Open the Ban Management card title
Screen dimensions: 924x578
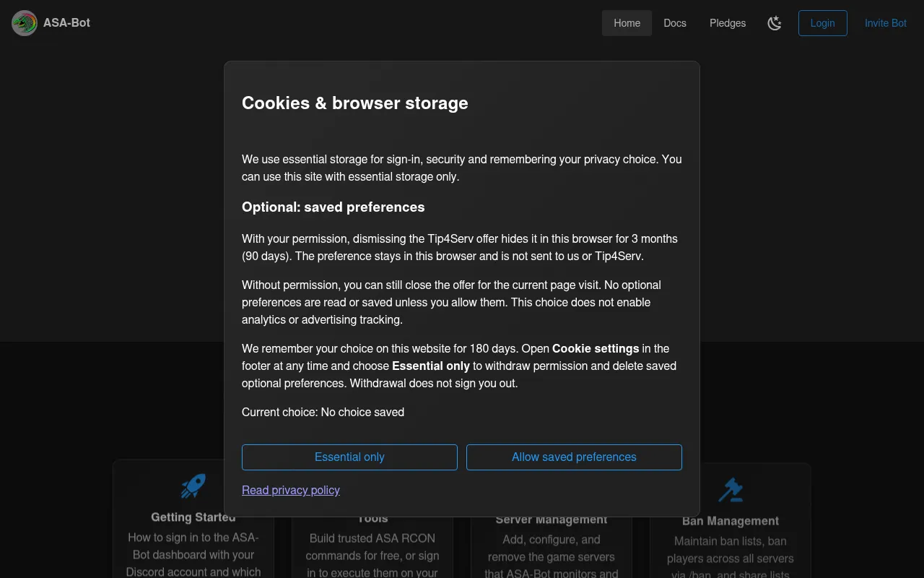coord(731,521)
